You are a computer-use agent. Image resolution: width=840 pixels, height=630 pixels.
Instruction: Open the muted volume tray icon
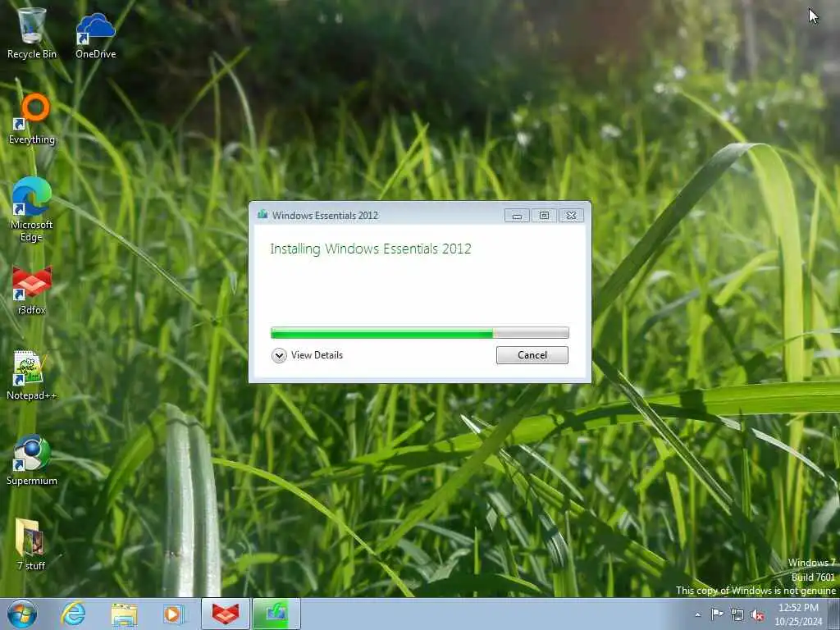[x=757, y=615]
